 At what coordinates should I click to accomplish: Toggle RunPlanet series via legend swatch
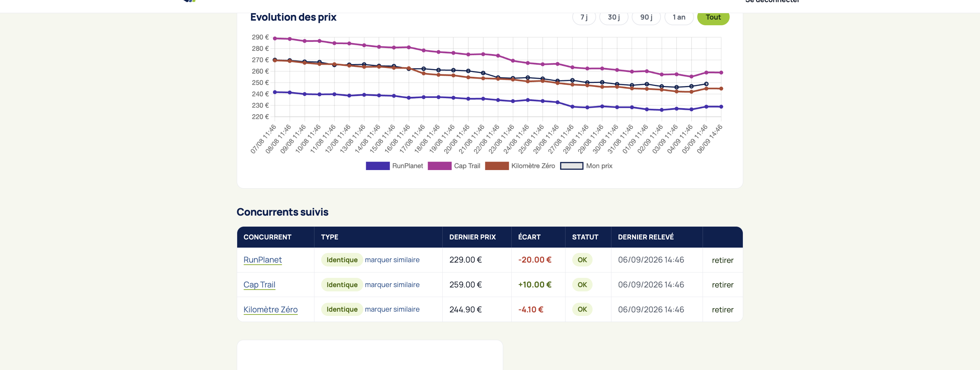coord(377,166)
